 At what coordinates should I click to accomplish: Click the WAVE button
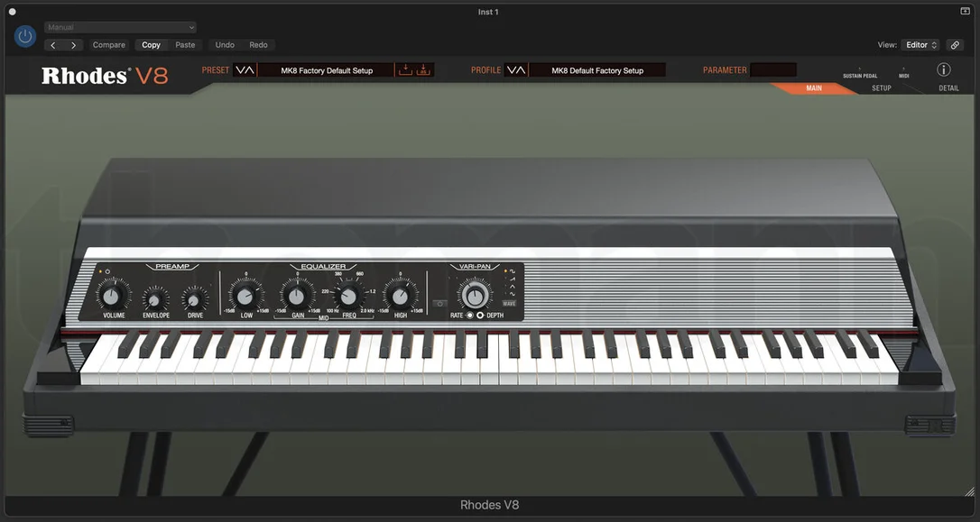click(x=509, y=304)
